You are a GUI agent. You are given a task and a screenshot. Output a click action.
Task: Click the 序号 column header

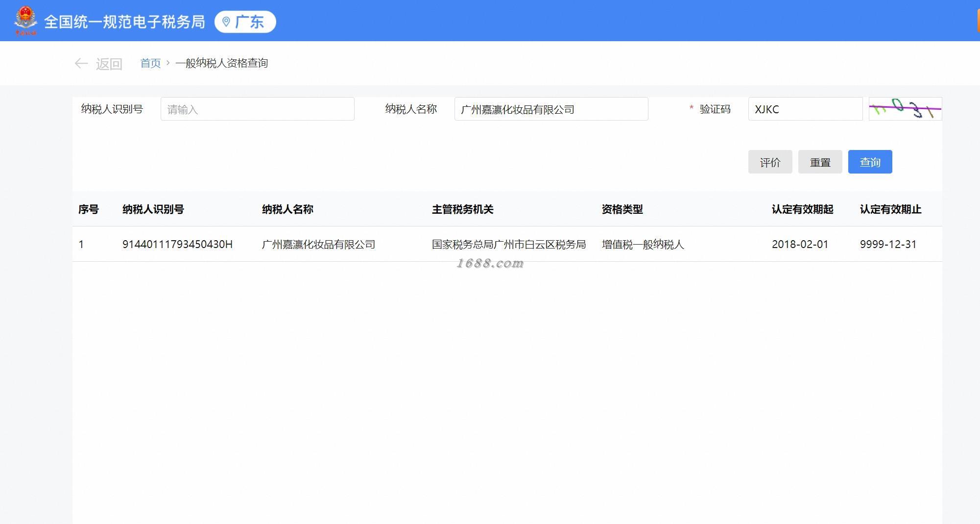tap(89, 209)
